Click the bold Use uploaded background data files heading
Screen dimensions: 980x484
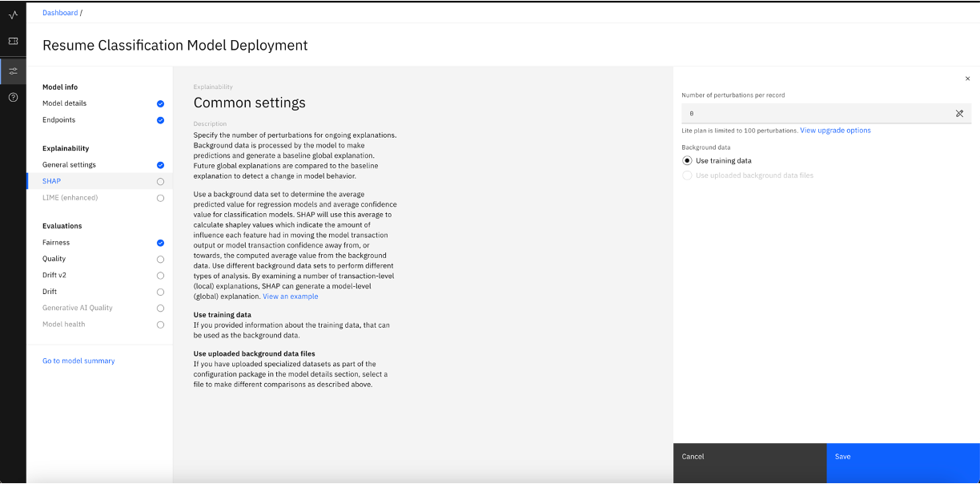(255, 353)
